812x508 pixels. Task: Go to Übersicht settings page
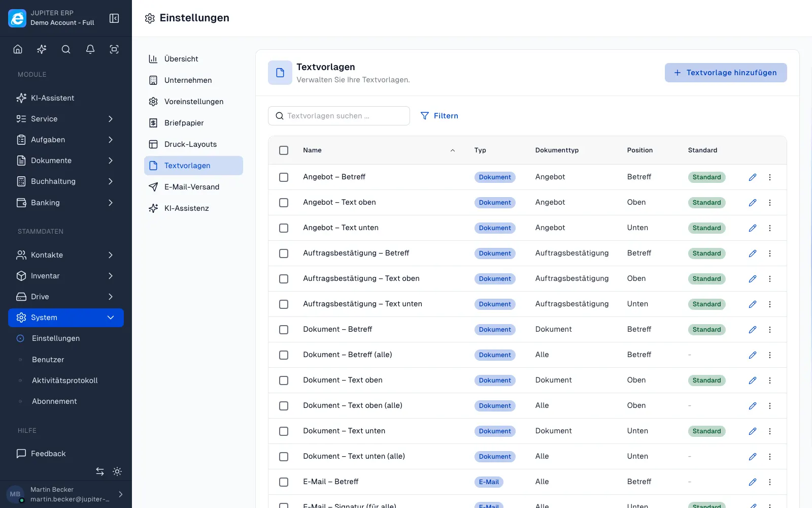tap(193, 59)
